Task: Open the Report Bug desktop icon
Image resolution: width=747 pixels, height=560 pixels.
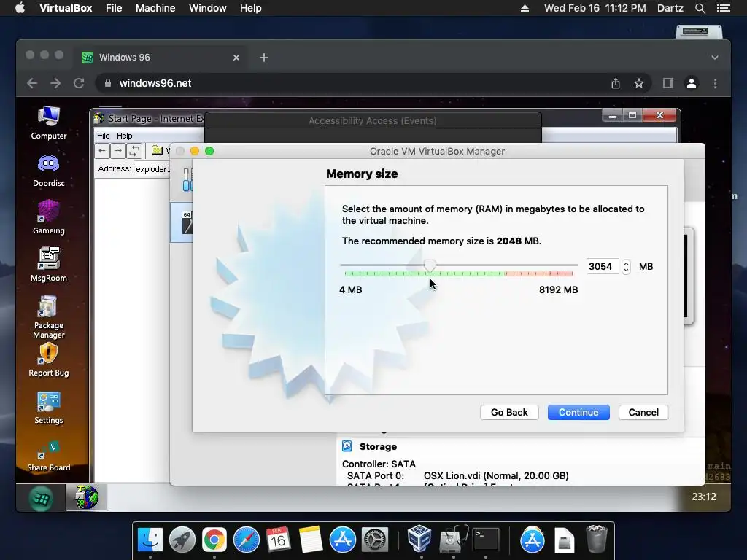Action: [49, 360]
